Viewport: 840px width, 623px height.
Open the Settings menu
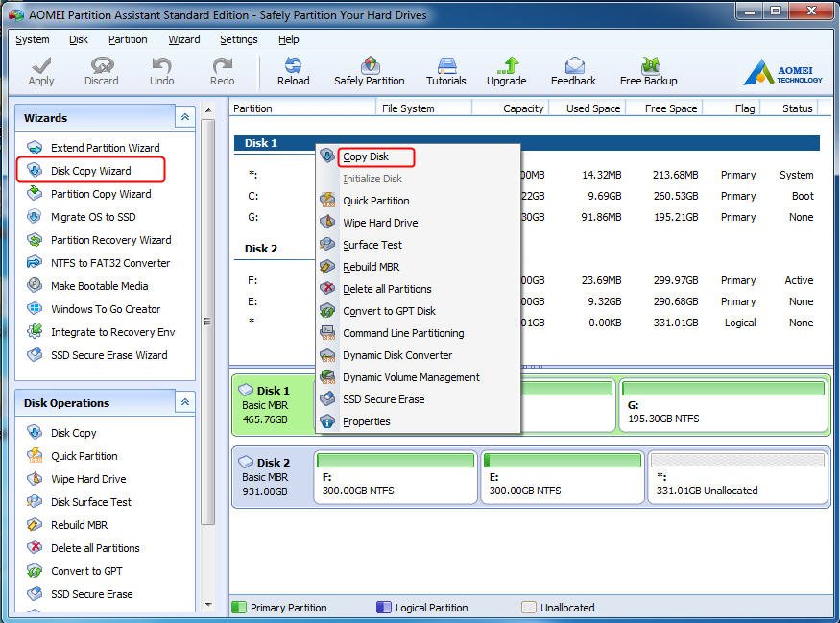point(238,39)
